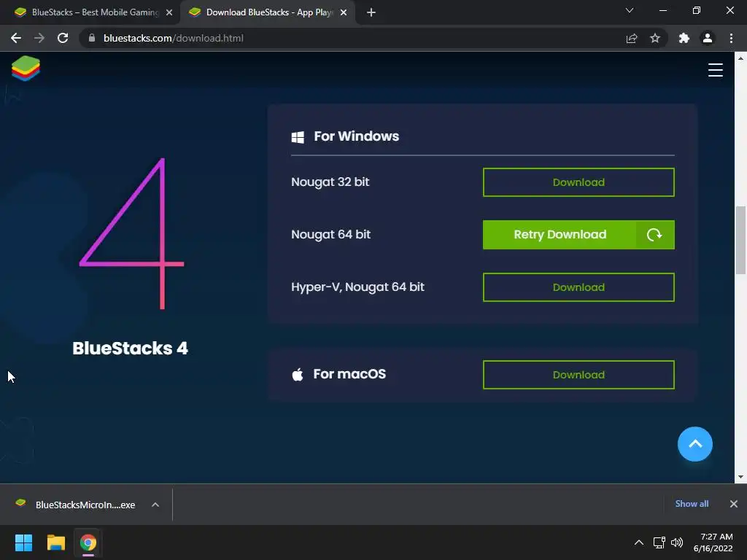Switch to the 'BlueStacks – Best Mobile Gaming' tab

[x=90, y=12]
